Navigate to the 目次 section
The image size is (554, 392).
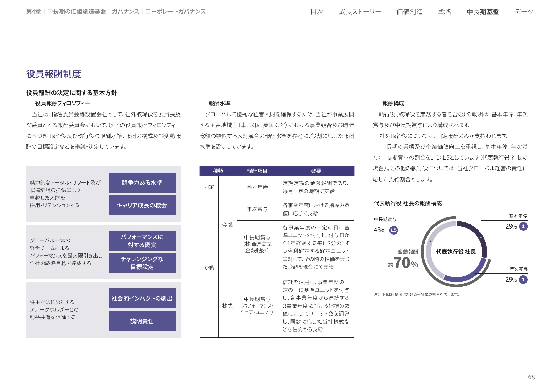pos(317,12)
